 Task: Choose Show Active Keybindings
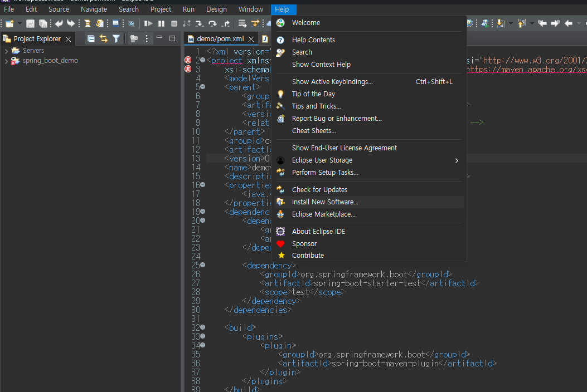(369, 81)
